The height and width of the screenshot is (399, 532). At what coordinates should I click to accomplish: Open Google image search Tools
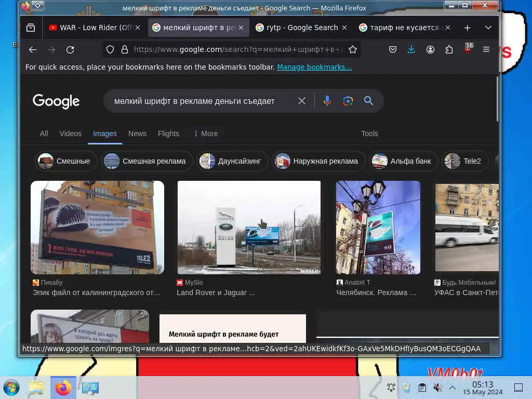369,134
